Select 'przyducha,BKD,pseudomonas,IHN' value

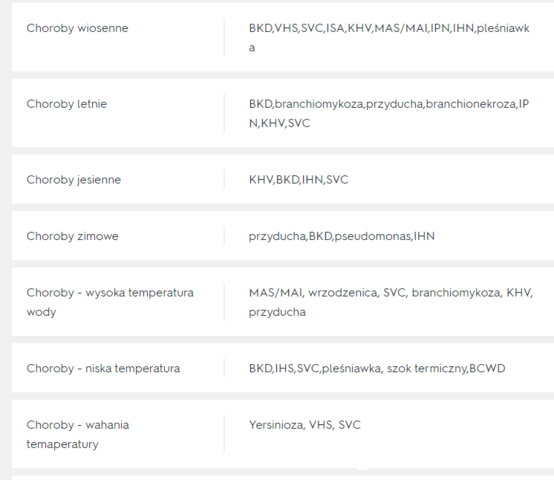(342, 236)
